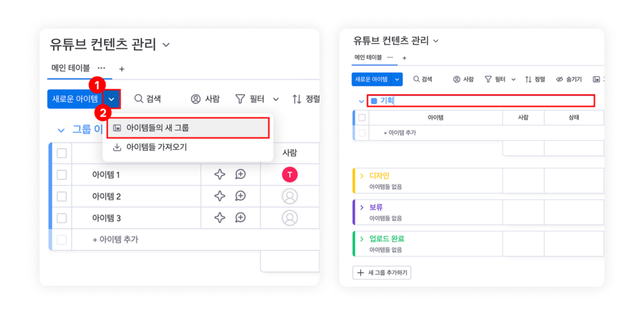Toggle the select-all checkbox in 기획 group header

[x=362, y=117]
